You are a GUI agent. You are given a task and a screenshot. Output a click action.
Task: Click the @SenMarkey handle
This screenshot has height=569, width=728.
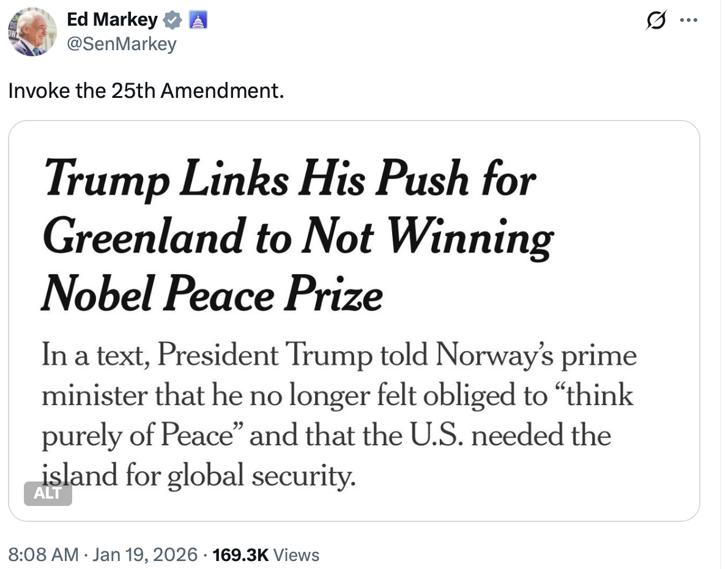121,44
